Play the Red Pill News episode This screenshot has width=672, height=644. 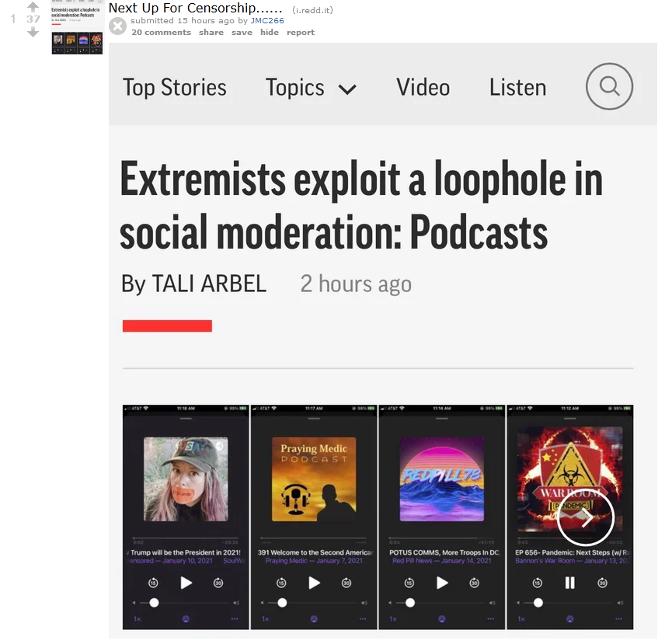442,583
